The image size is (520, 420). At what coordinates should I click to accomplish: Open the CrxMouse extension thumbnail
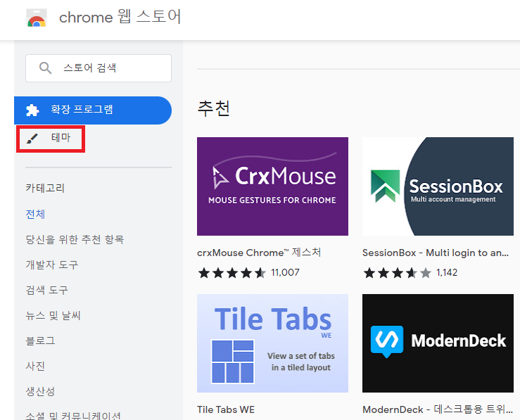(272, 186)
